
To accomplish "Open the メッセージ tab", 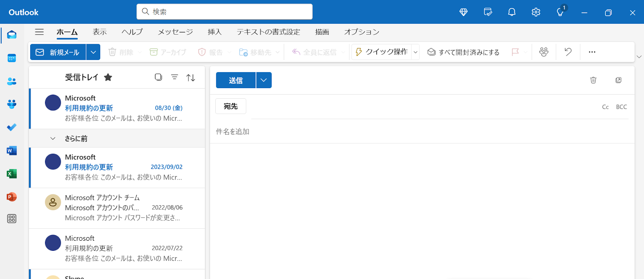I will [x=175, y=32].
